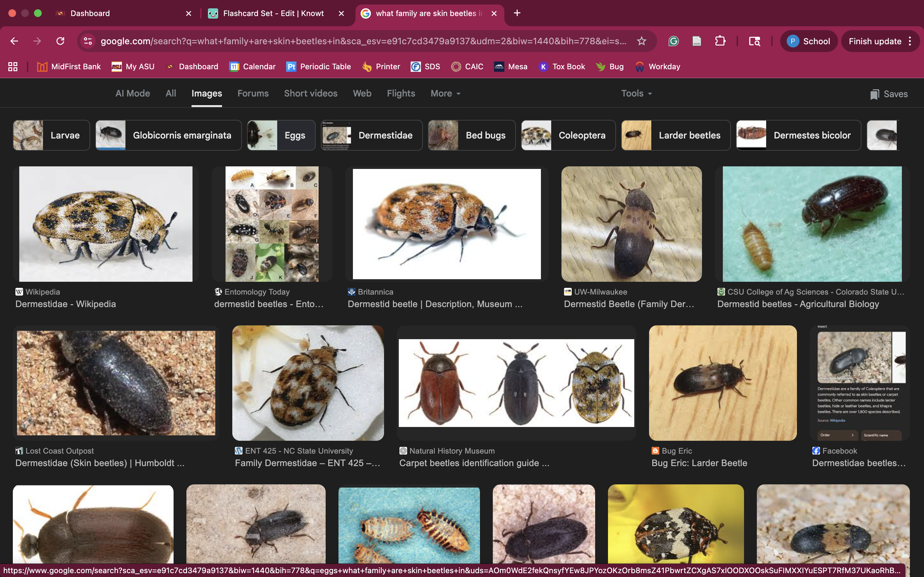The image size is (924, 577).
Task: Go back with the back arrow
Action: (x=14, y=41)
